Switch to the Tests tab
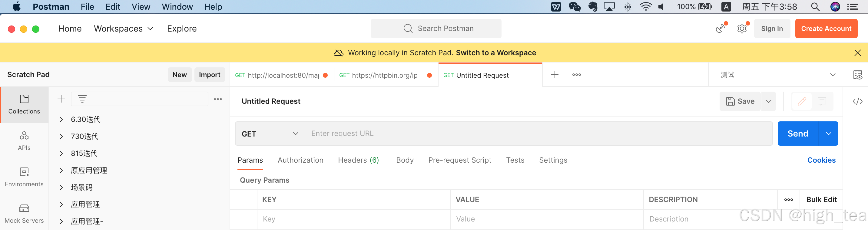Image resolution: width=868 pixels, height=230 pixels. coord(515,160)
